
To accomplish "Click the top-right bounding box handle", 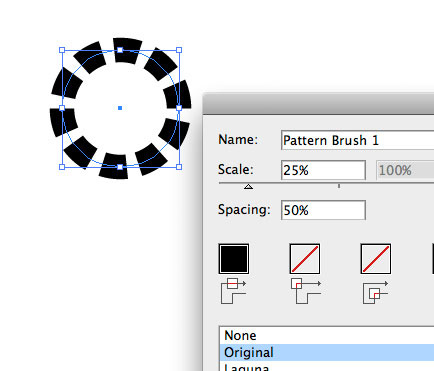I will [179, 50].
